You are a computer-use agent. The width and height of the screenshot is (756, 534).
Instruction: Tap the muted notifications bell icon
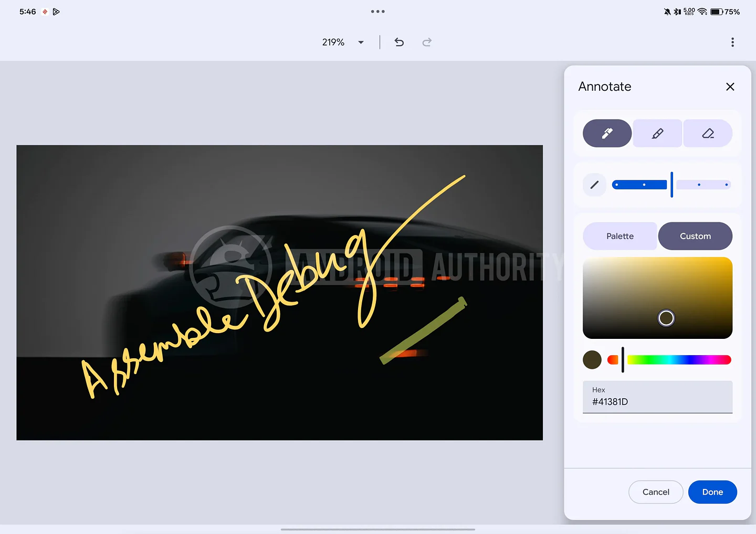tap(667, 12)
